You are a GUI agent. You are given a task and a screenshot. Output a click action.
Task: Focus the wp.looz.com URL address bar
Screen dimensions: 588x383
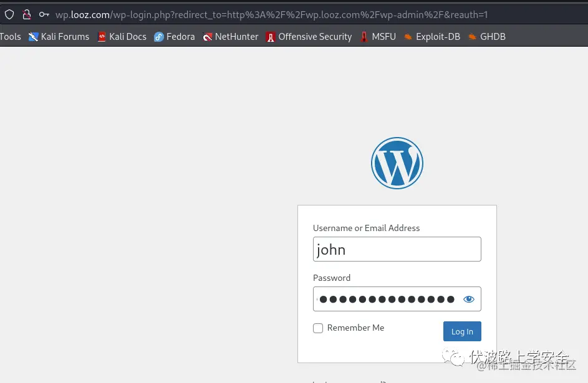[271, 14]
